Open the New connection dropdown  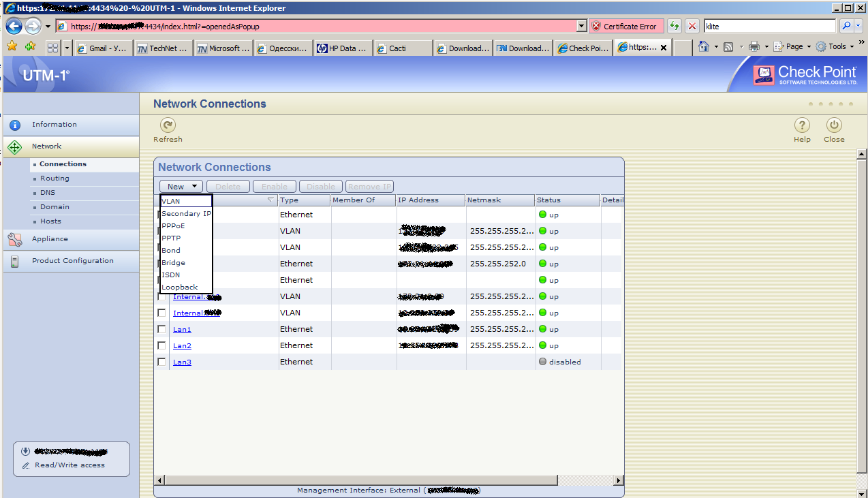tap(181, 186)
